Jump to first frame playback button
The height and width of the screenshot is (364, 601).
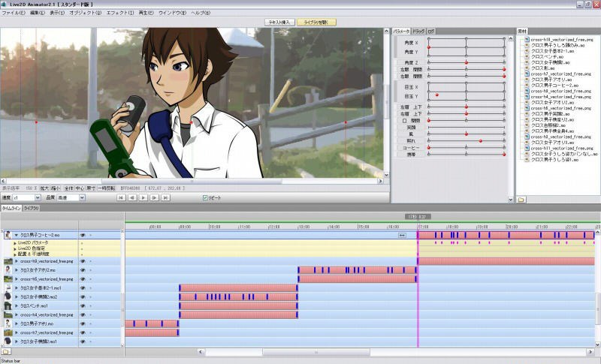point(121,197)
